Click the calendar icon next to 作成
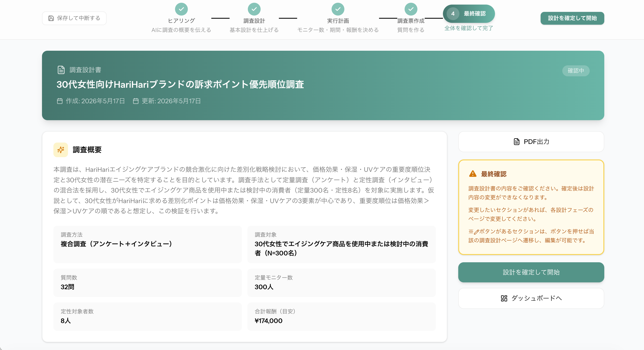Image resolution: width=644 pixels, height=350 pixels. coord(60,101)
